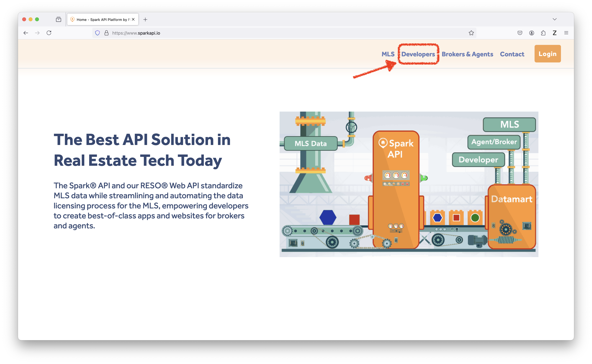
Task: View site security via the padlock icon
Action: [x=106, y=33]
